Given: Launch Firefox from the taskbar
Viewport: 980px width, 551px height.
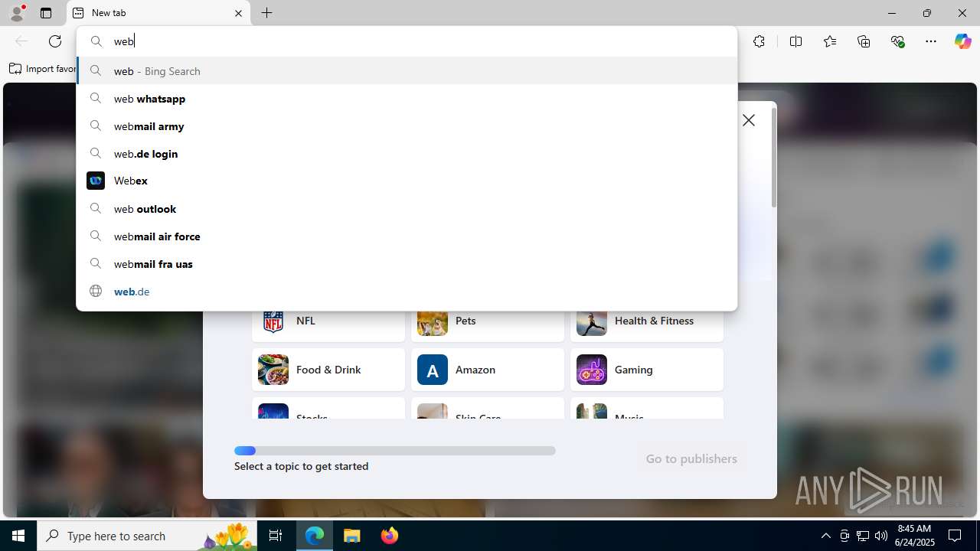Looking at the screenshot, I should [390, 536].
